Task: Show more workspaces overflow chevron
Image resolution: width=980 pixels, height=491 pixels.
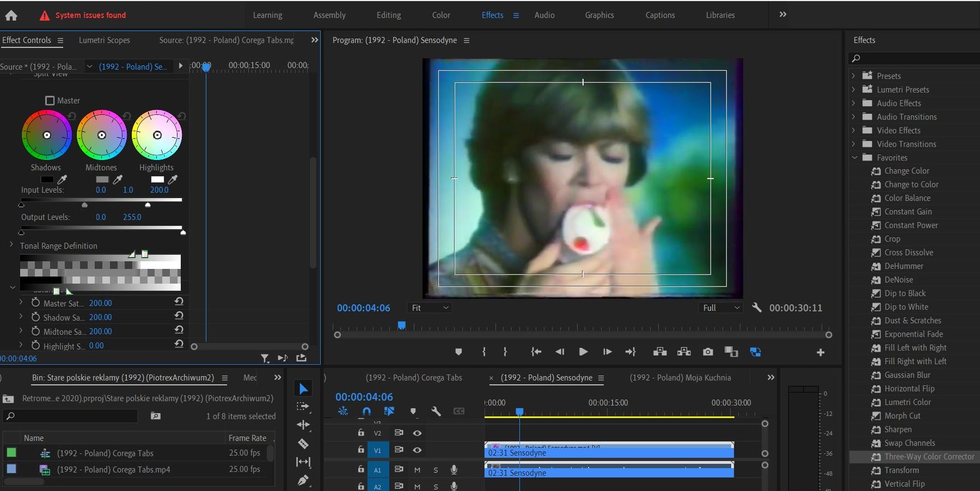Action: tap(783, 15)
